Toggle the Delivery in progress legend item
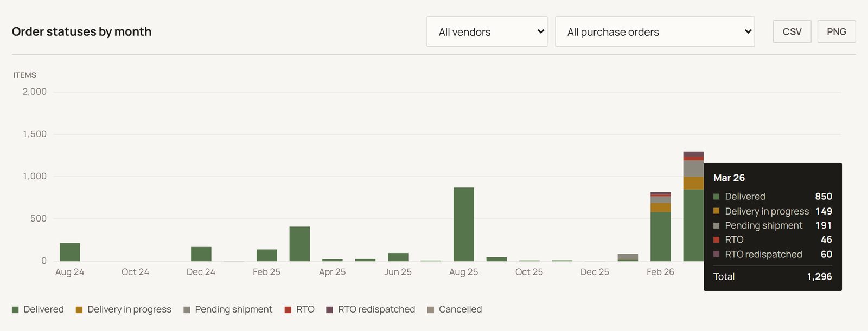The width and height of the screenshot is (868, 331). [123, 309]
